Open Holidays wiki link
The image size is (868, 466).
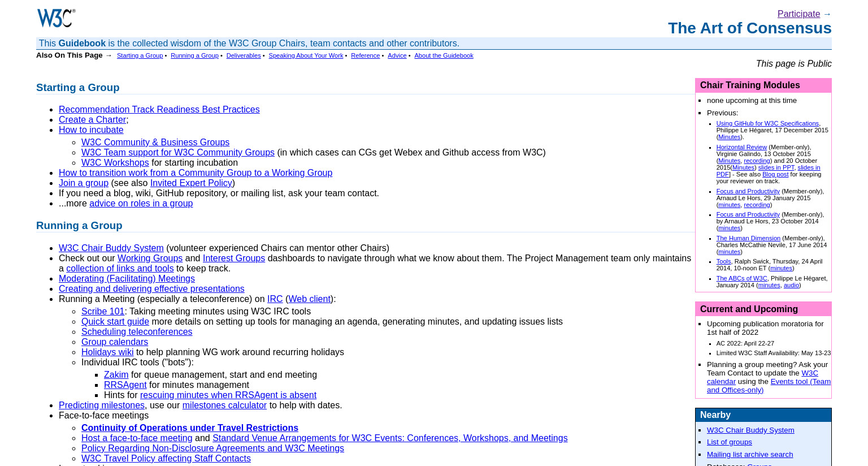click(107, 352)
